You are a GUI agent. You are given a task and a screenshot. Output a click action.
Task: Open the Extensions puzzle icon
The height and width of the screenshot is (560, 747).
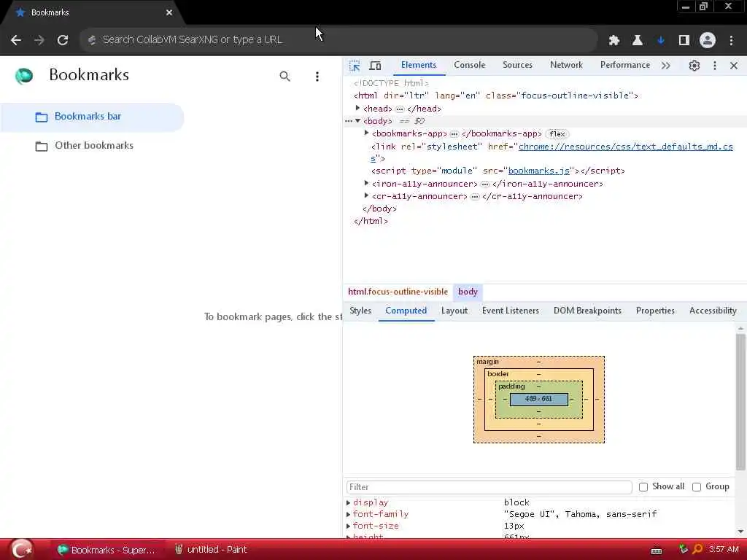[614, 41]
